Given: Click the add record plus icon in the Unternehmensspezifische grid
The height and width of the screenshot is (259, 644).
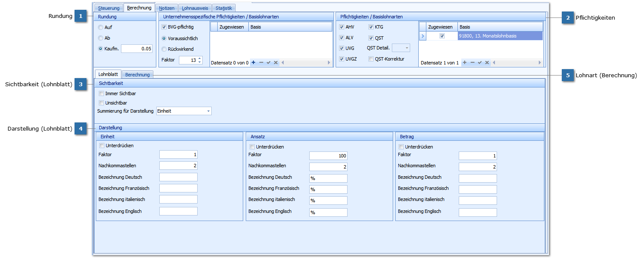Looking at the screenshot, I should click(253, 63).
